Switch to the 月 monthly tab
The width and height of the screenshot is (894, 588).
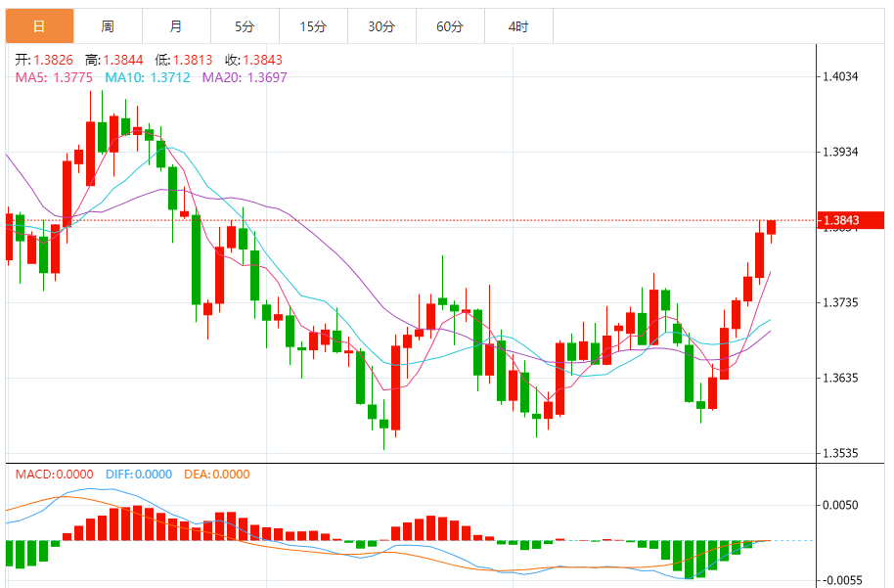click(x=176, y=26)
